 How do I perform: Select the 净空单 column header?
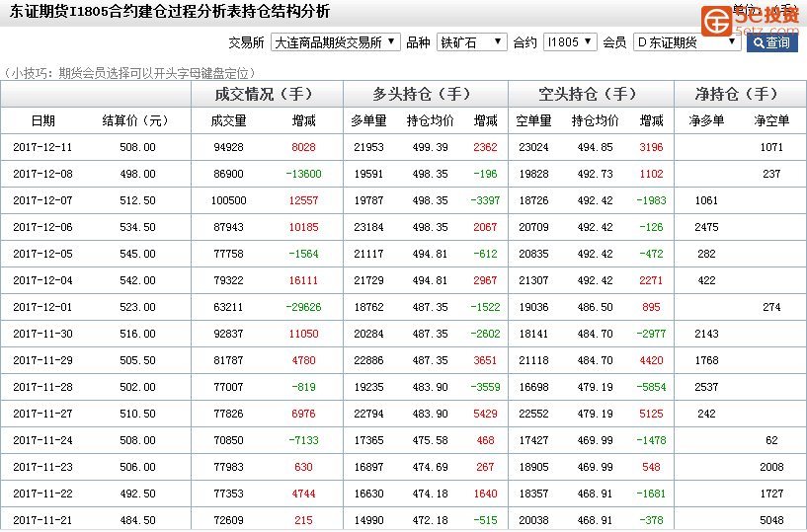tap(771, 120)
